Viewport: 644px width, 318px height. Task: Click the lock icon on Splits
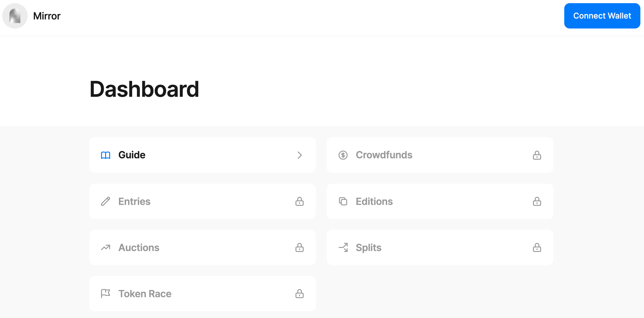click(x=537, y=248)
